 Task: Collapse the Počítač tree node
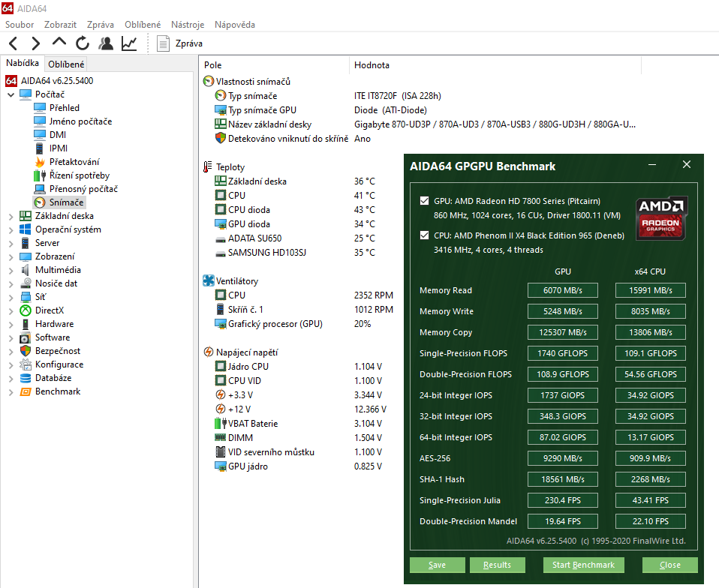coord(11,94)
